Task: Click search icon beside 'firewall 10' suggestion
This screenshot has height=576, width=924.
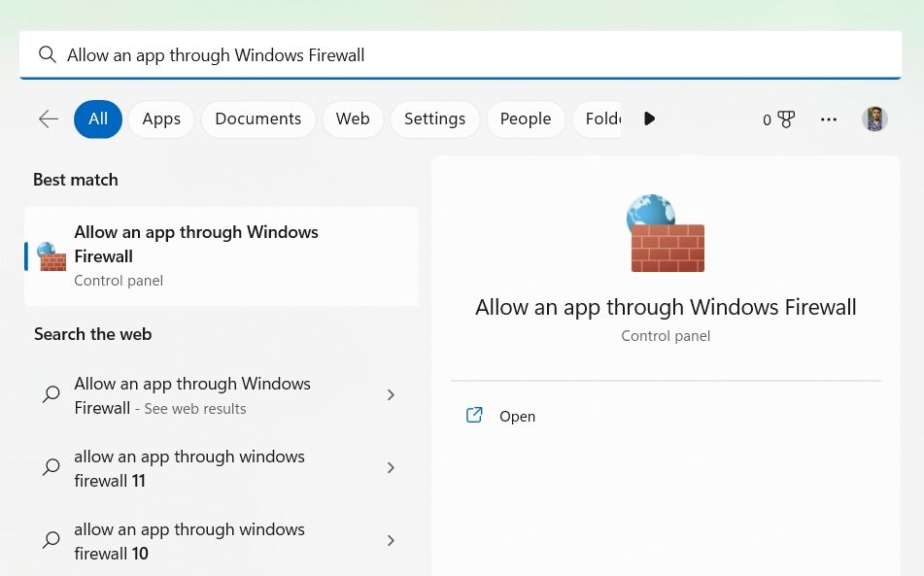Action: (51, 539)
